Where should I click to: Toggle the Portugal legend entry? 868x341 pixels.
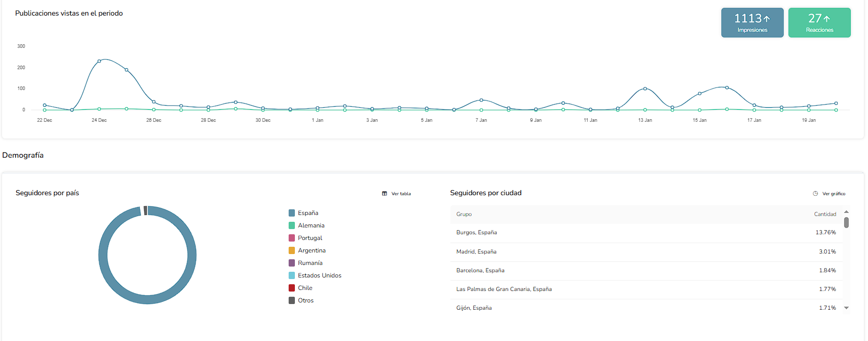coord(310,238)
